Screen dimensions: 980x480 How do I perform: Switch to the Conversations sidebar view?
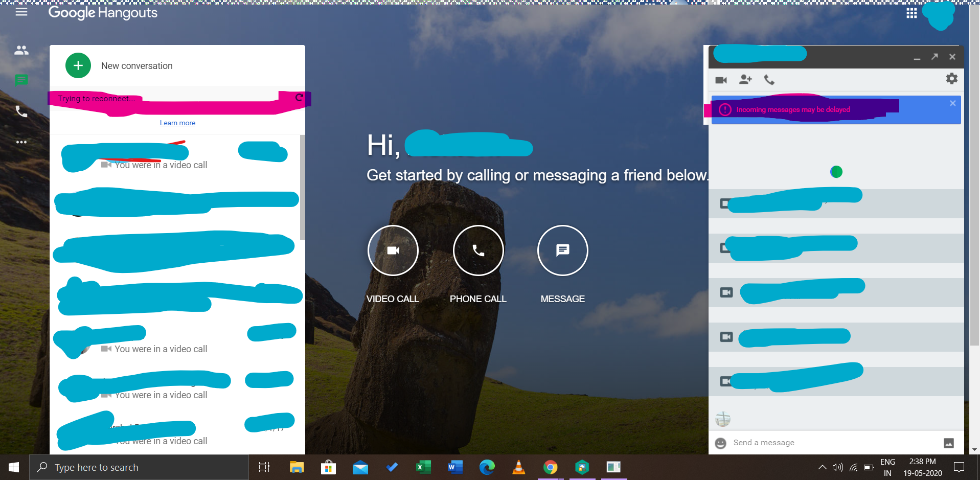[x=21, y=80]
